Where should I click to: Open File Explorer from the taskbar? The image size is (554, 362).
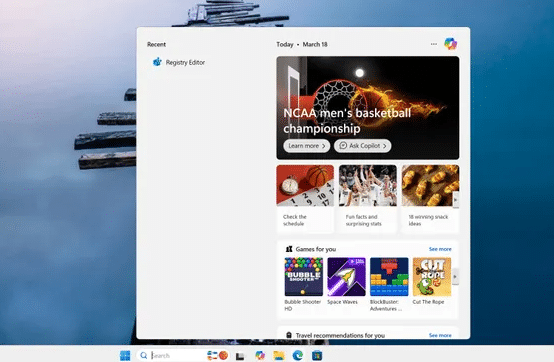click(x=279, y=355)
